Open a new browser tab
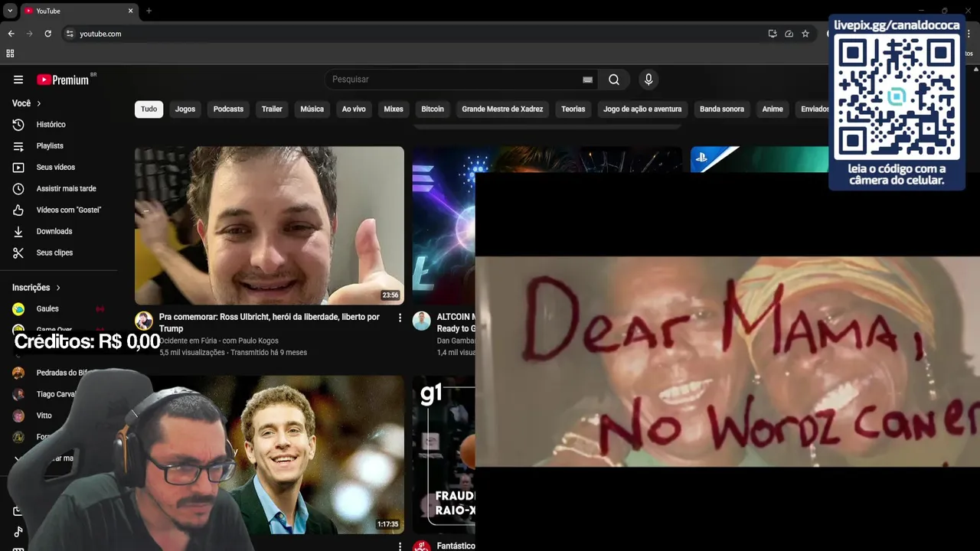Viewport: 980px width, 551px height. click(x=149, y=11)
